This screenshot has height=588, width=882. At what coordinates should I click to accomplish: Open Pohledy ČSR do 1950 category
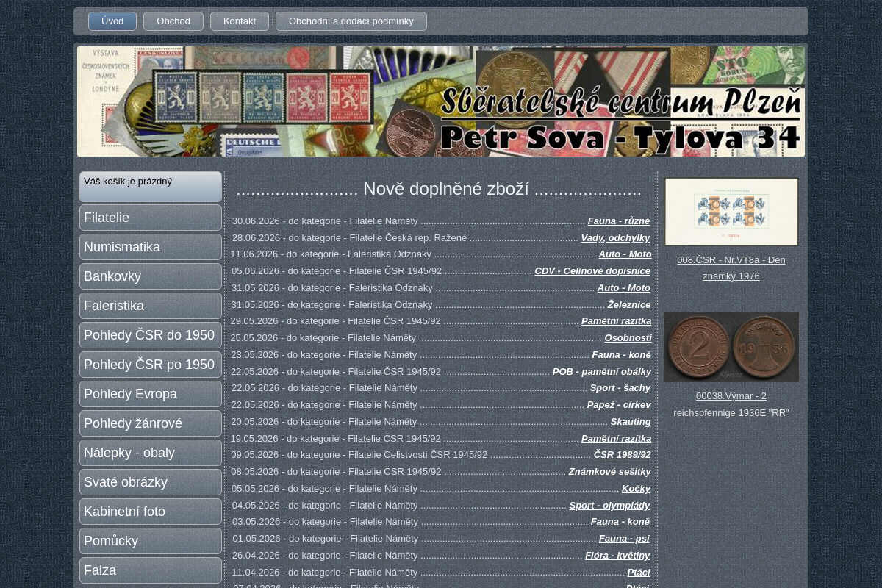click(x=151, y=335)
